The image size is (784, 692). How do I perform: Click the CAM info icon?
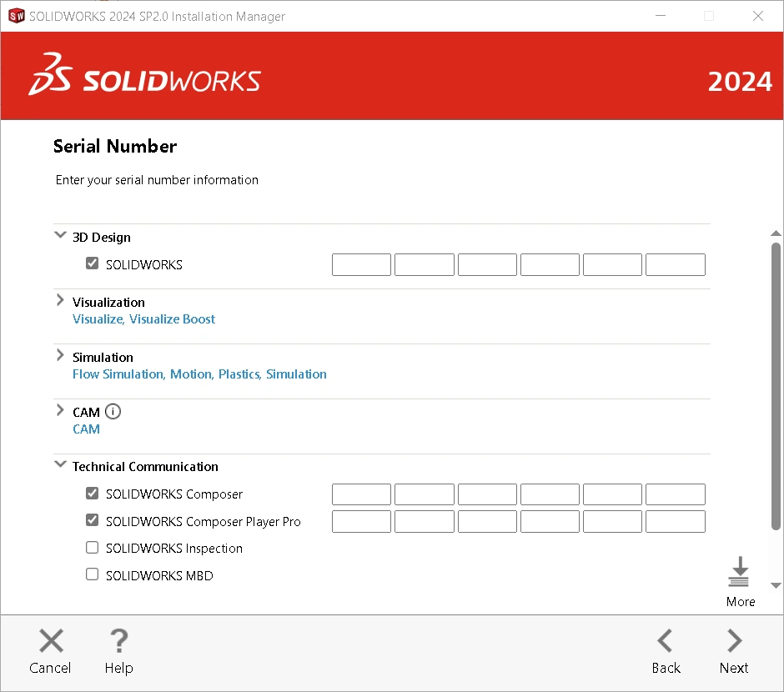[x=113, y=412]
